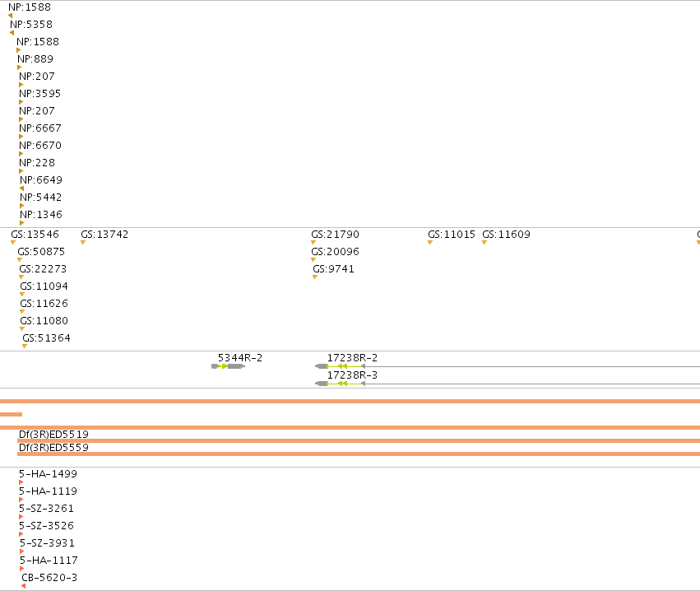700x591 pixels.
Task: Click the Df(3R)ED5519 label text
Action: [53, 435]
